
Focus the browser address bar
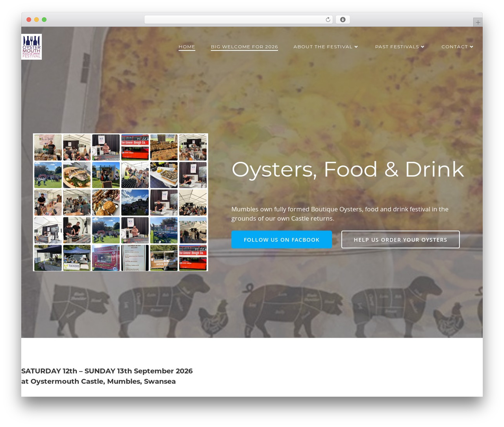[238, 20]
